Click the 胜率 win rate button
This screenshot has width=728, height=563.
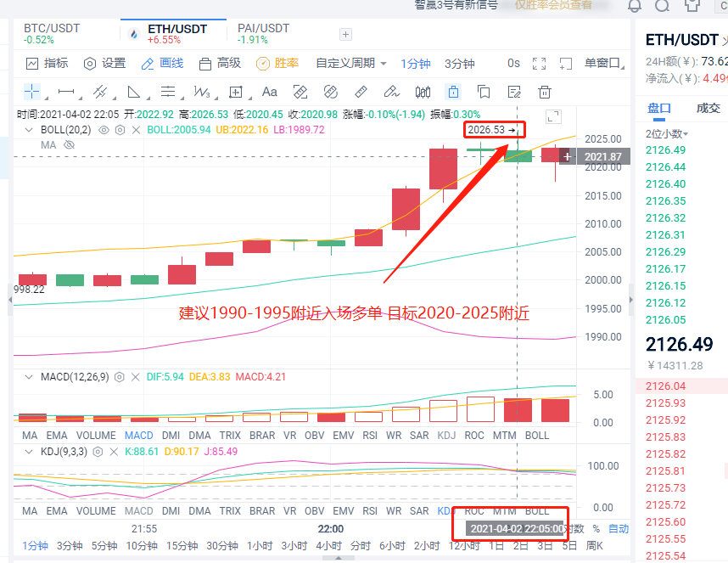[280, 63]
